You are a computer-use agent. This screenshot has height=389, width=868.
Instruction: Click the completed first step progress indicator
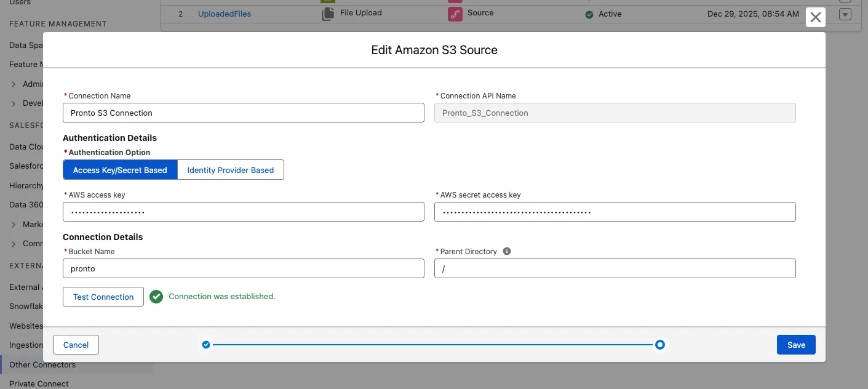point(206,345)
